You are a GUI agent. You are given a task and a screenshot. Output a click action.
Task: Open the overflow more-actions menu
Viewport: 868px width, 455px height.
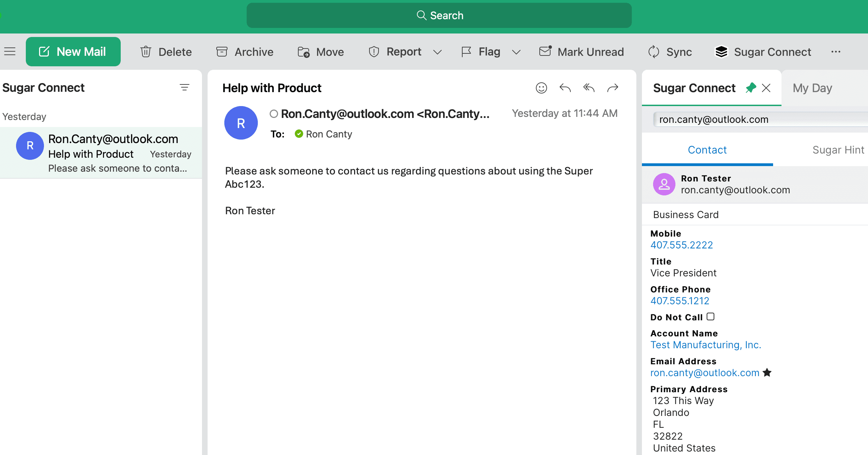coord(836,52)
